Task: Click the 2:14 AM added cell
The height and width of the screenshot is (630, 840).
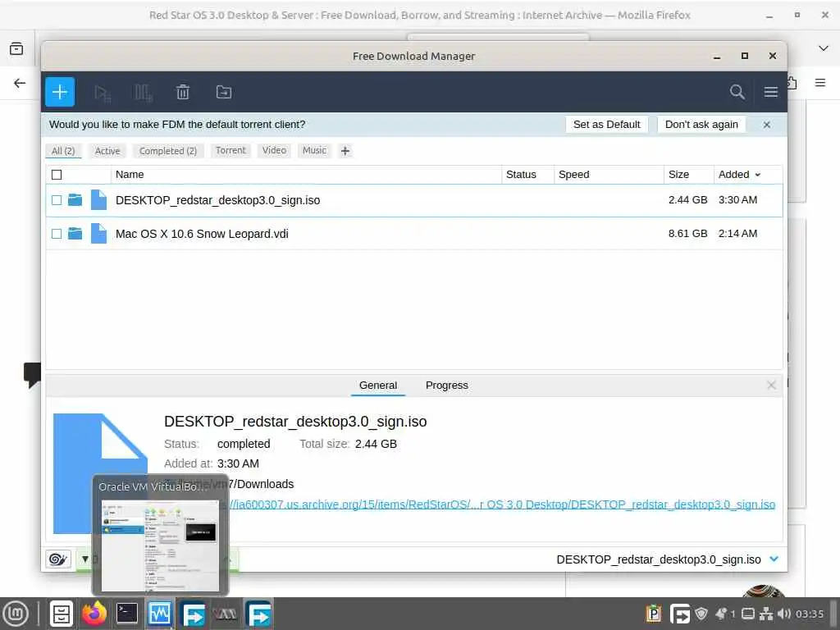Action: [737, 234]
